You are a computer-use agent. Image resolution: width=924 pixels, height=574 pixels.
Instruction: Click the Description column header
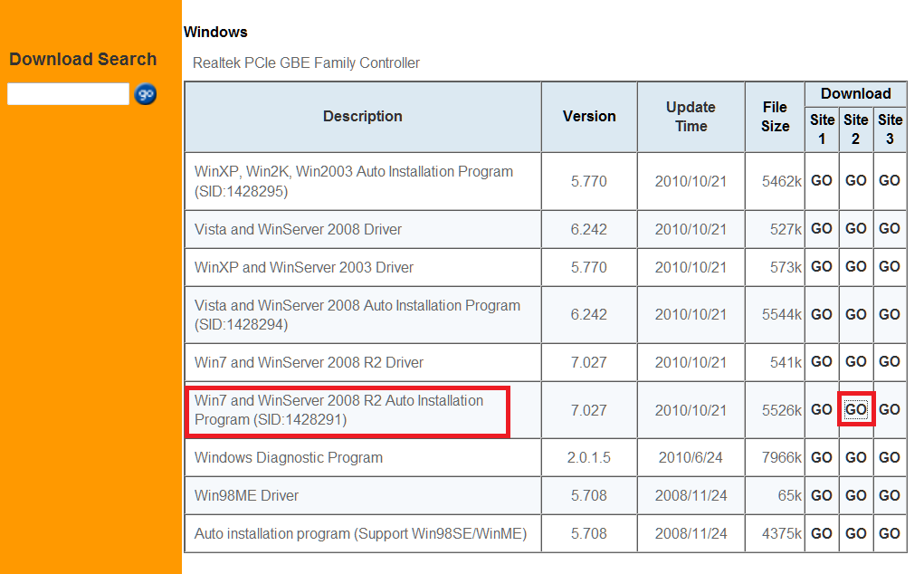tap(362, 117)
